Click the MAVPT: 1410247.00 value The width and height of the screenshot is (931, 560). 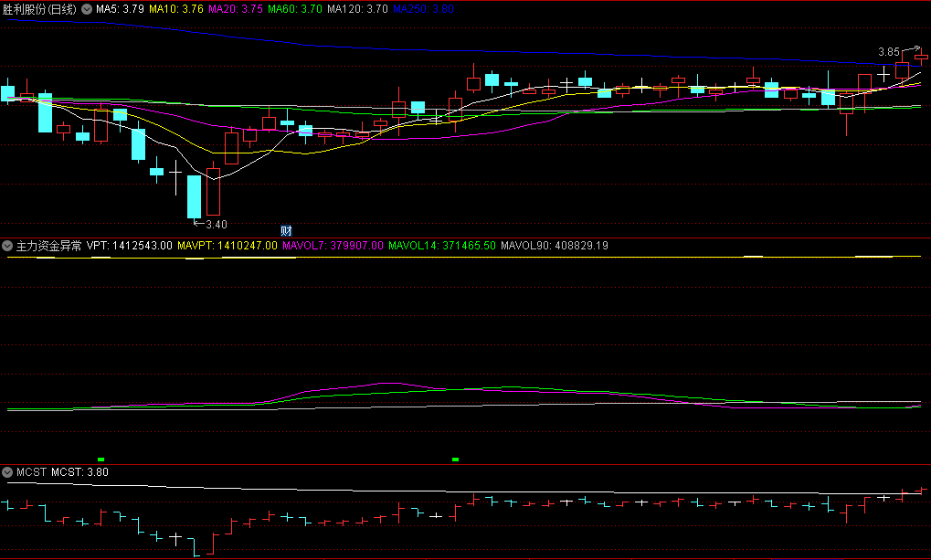pyautogui.click(x=227, y=246)
